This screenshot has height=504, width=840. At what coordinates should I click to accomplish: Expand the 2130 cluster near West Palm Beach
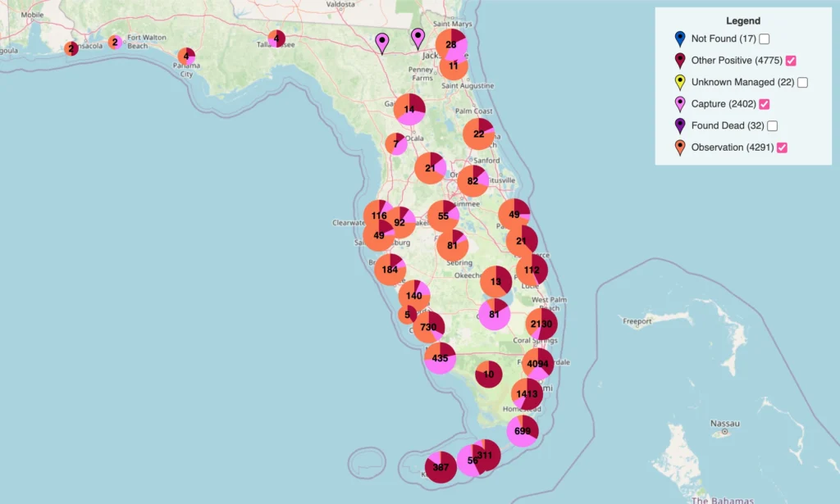coord(541,323)
